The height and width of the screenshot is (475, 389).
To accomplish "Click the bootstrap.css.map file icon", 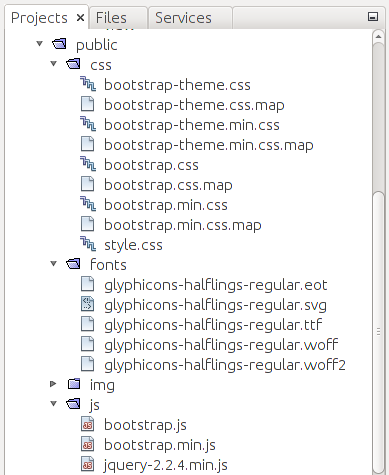I will 88,184.
